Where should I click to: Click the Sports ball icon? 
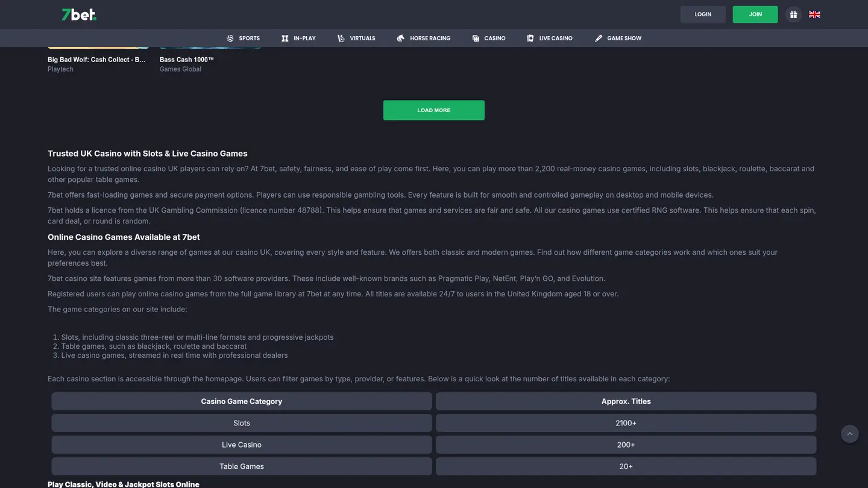(x=230, y=38)
